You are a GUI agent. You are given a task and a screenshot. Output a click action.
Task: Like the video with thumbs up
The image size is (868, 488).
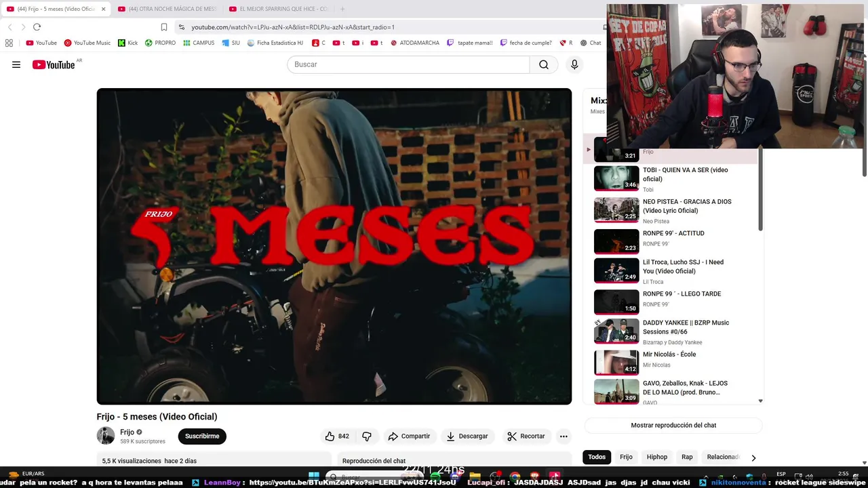(x=337, y=436)
